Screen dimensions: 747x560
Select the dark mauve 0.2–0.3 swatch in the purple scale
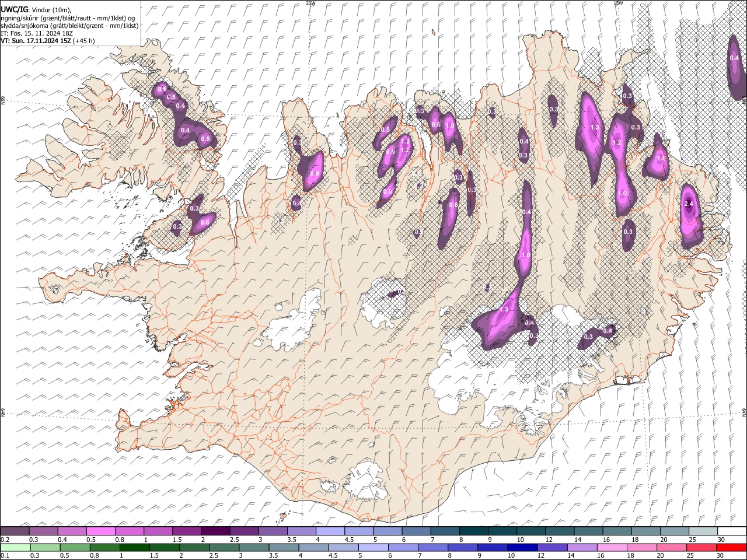(15, 531)
